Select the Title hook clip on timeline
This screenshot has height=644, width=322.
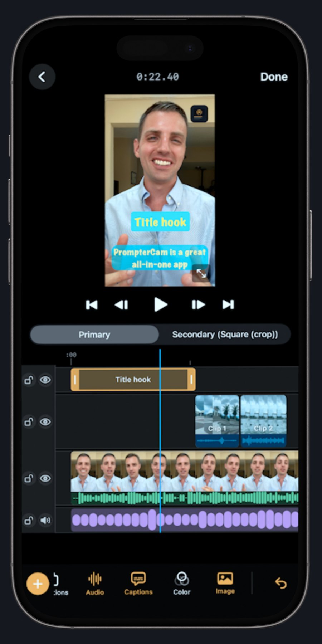pos(133,380)
